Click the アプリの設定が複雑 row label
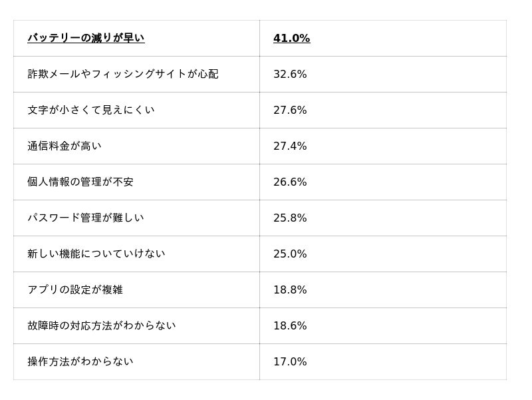This screenshot has height=400, width=532. click(x=75, y=290)
